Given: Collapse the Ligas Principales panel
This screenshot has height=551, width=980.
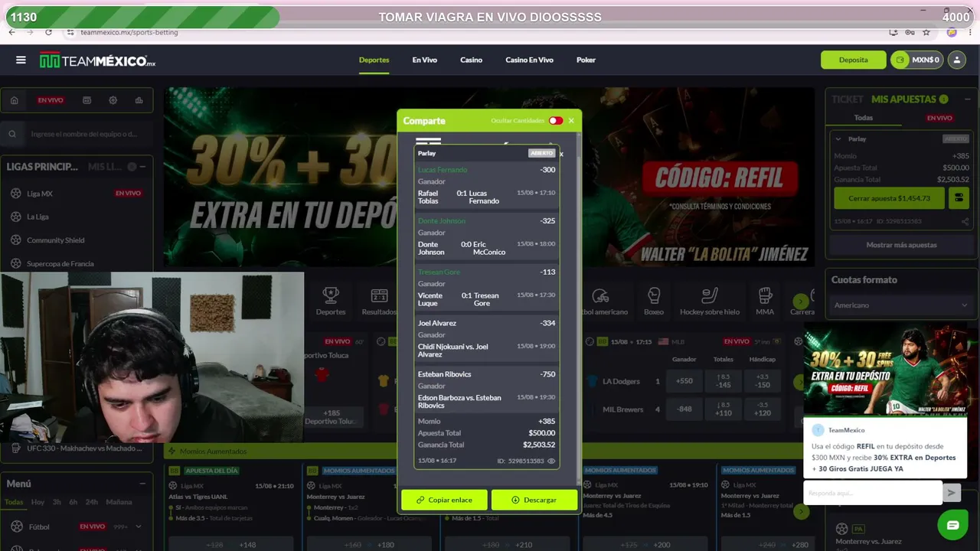Looking at the screenshot, I should point(142,167).
